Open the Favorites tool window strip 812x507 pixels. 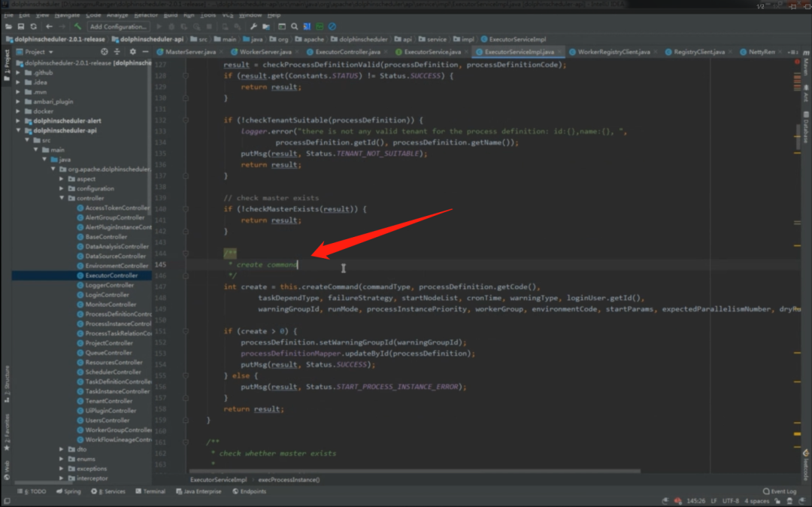[6, 433]
